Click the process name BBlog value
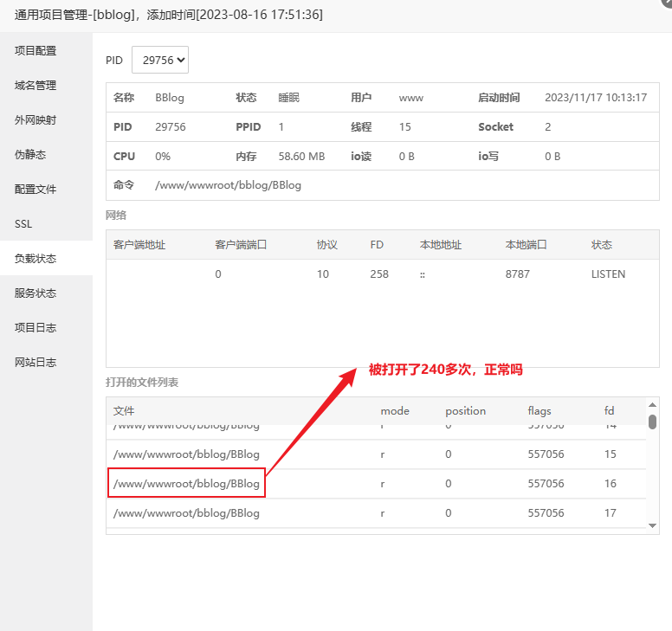Image resolution: width=672 pixels, height=631 pixels. point(170,98)
